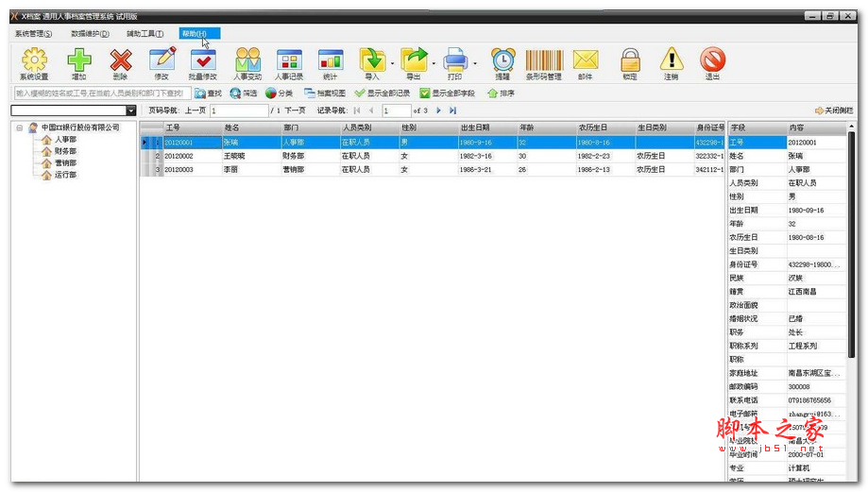Click the 人员类别 column header
This screenshot has height=492, width=868.
pyautogui.click(x=369, y=127)
